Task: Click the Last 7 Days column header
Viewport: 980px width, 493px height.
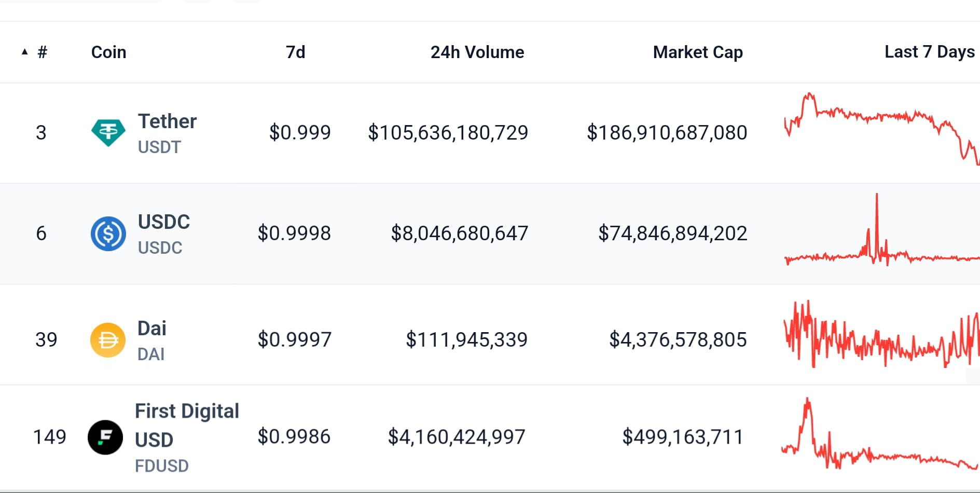Action: click(x=930, y=52)
